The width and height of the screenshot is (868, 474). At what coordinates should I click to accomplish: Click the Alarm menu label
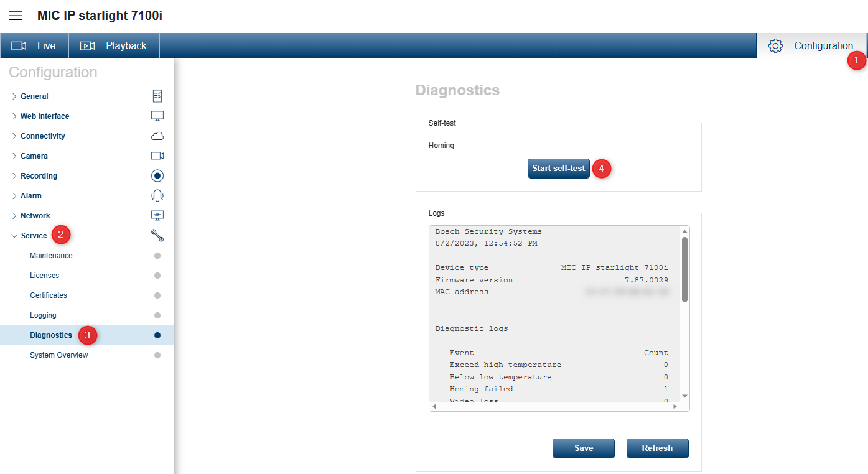click(x=31, y=196)
